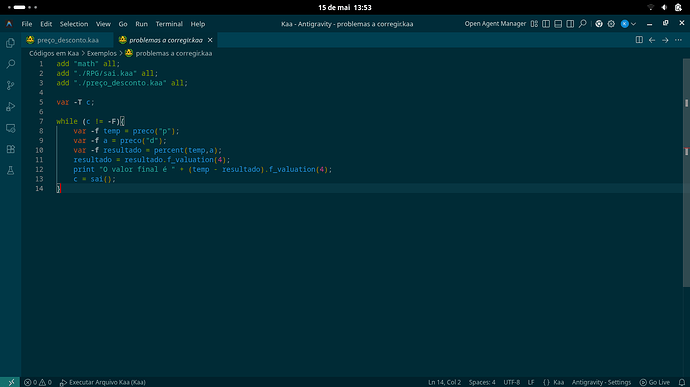This screenshot has width=690, height=387.
Task: Click the magnifier search icon in the title bar
Action: (583, 24)
